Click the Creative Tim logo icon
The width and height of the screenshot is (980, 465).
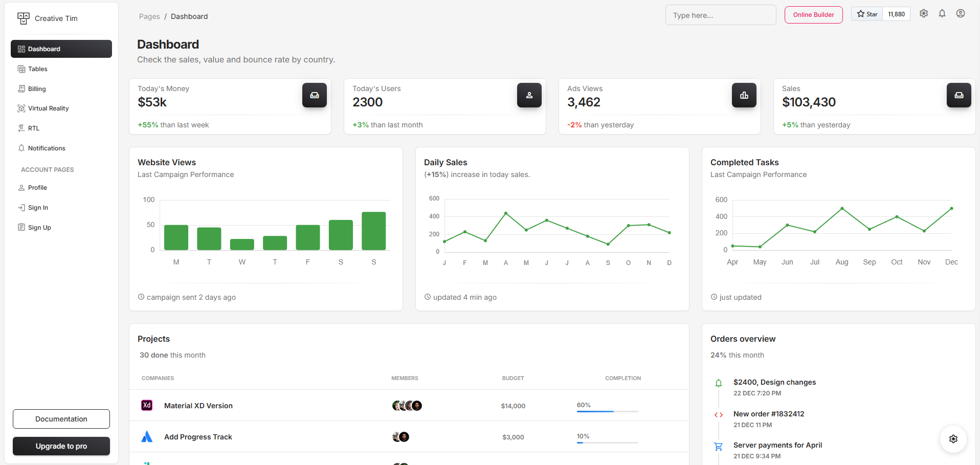click(x=24, y=18)
